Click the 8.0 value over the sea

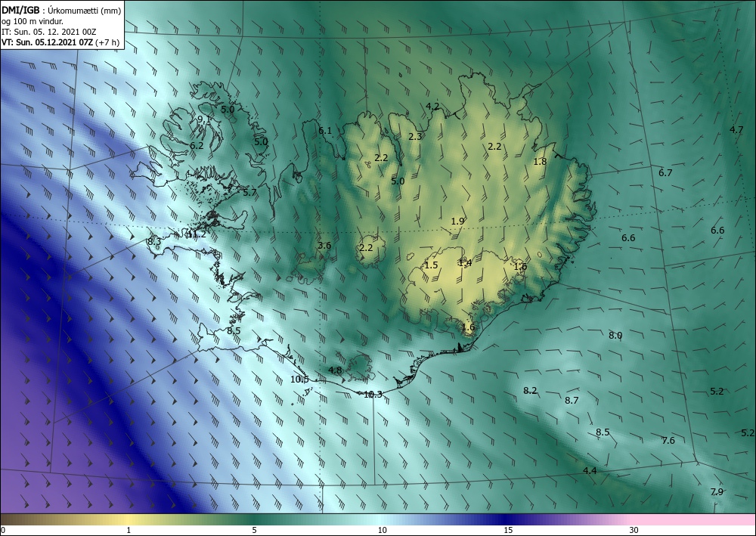coord(615,336)
